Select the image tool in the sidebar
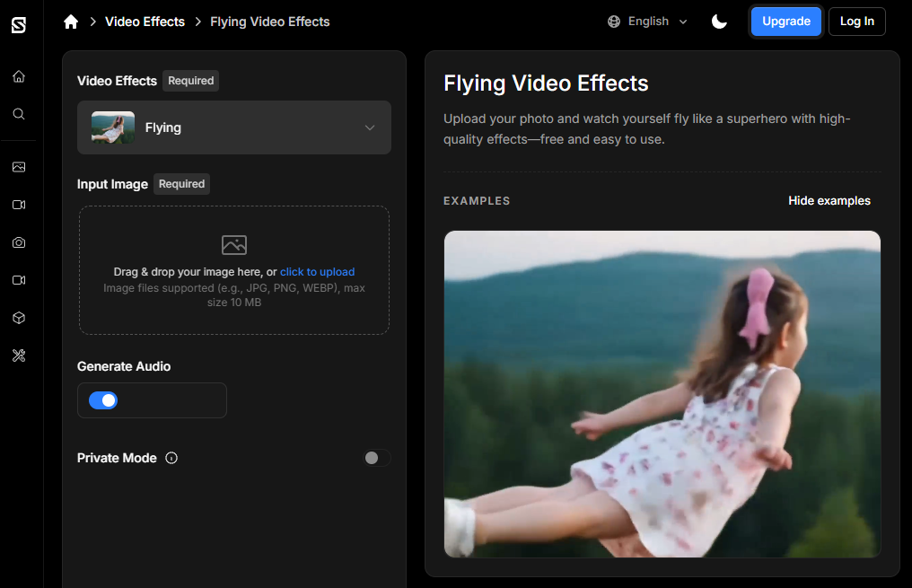The height and width of the screenshot is (588, 912). 19,167
